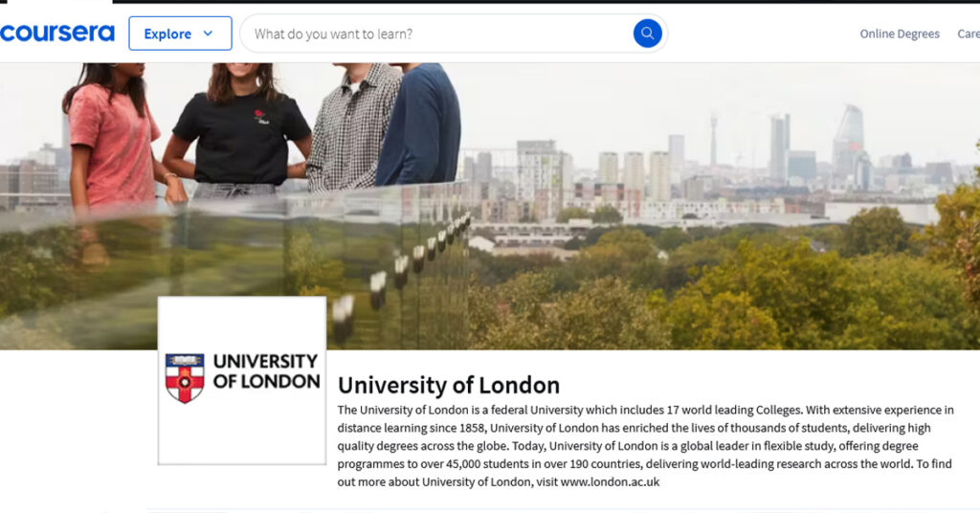The height and width of the screenshot is (513, 980).
Task: Click the Explore button chevron arrow
Action: (208, 33)
